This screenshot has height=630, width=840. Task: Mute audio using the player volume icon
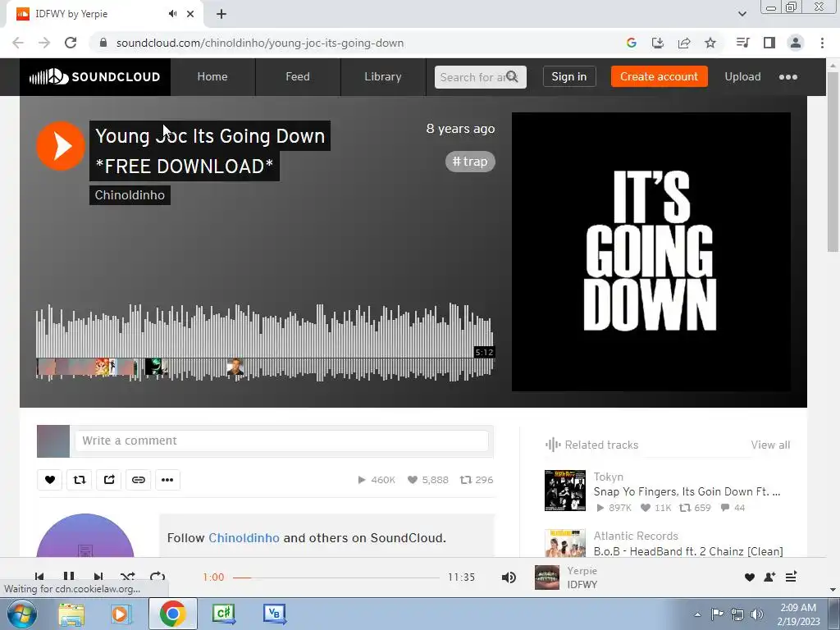(509, 577)
